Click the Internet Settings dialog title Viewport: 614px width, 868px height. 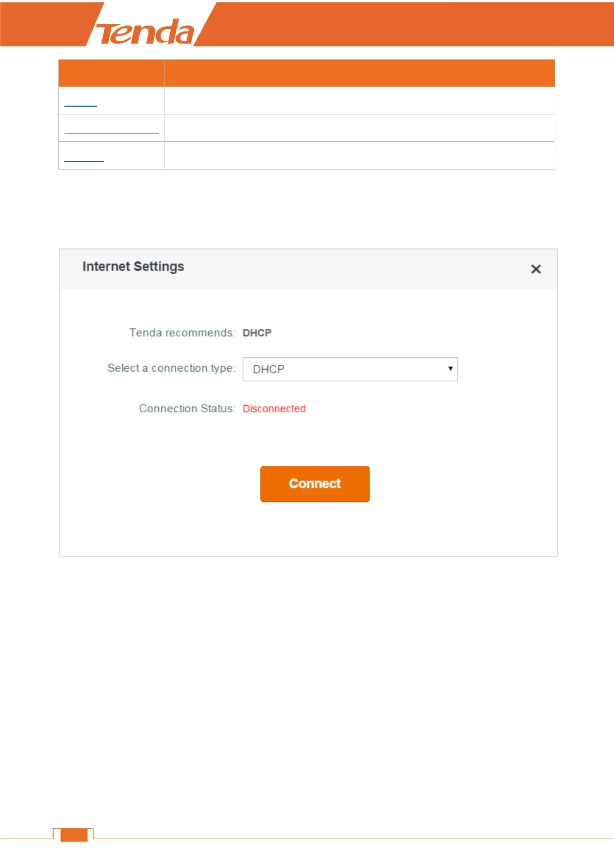pyautogui.click(x=133, y=266)
